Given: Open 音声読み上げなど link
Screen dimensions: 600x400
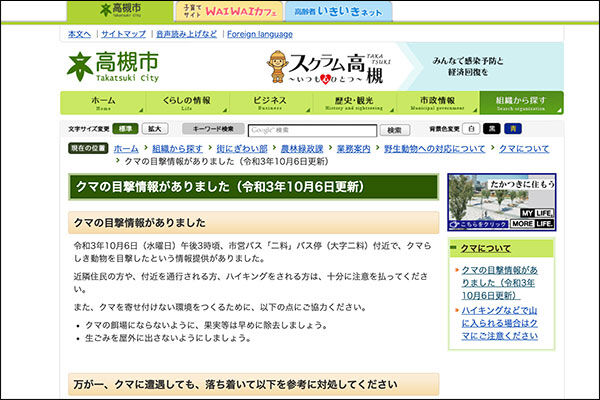Looking at the screenshot, I should coord(186,34).
